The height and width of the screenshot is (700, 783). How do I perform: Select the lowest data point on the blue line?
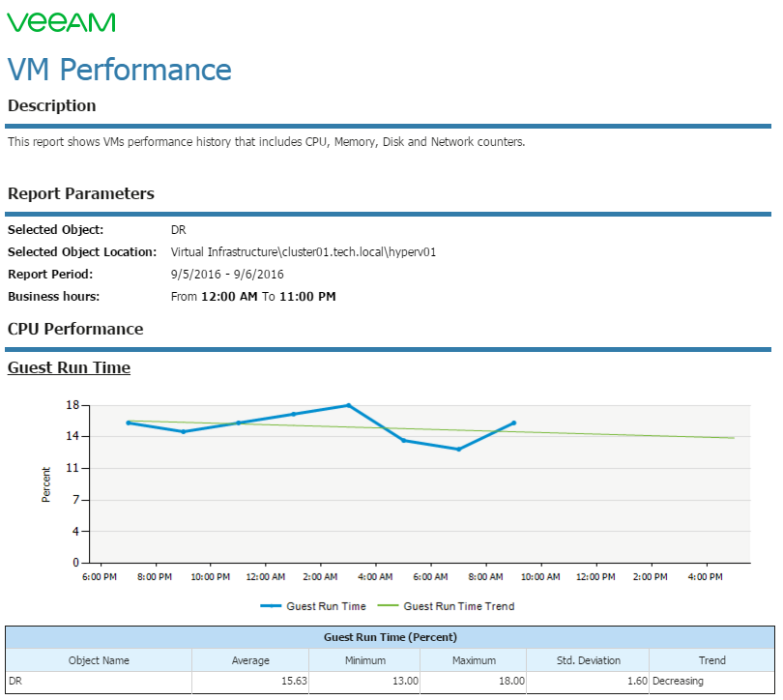click(x=459, y=450)
